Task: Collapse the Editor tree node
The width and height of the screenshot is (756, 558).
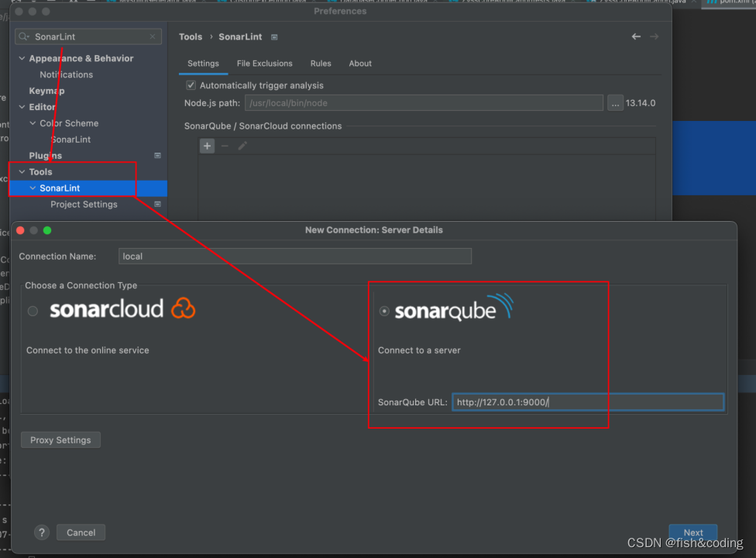Action: click(x=22, y=107)
